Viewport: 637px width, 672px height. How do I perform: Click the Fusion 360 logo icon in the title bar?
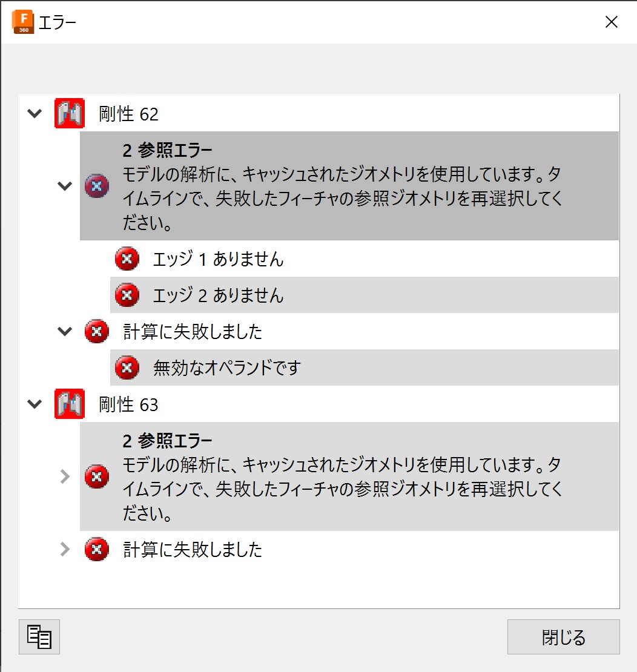pyautogui.click(x=24, y=22)
